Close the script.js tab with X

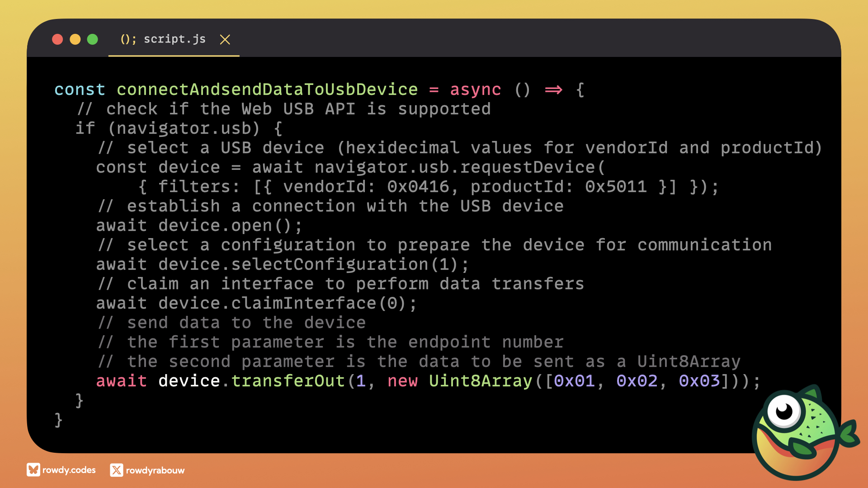pos(225,40)
